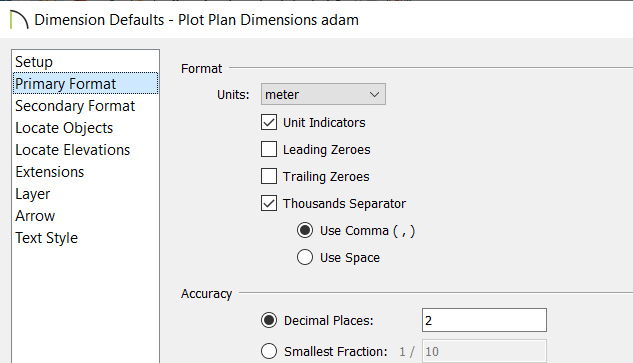Uncheck the Thousands Separator option
The height and width of the screenshot is (363, 633).
coord(269,204)
